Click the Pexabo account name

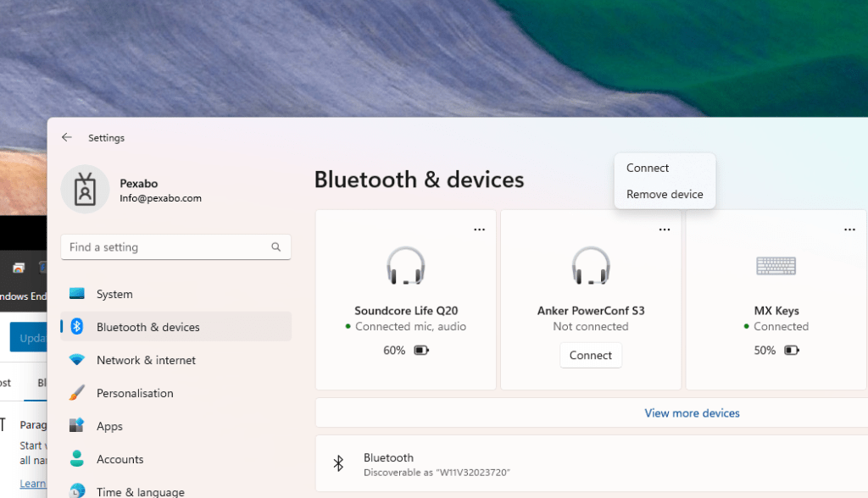[139, 183]
